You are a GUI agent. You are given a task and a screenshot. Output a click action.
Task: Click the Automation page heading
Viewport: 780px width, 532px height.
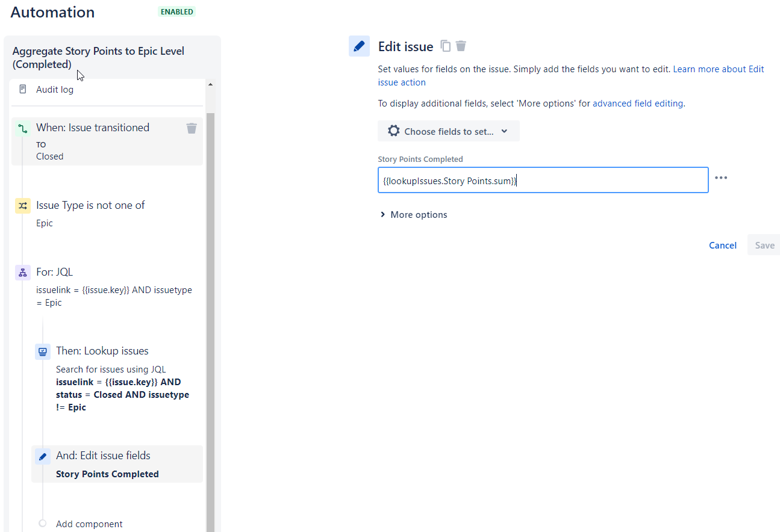tap(52, 12)
